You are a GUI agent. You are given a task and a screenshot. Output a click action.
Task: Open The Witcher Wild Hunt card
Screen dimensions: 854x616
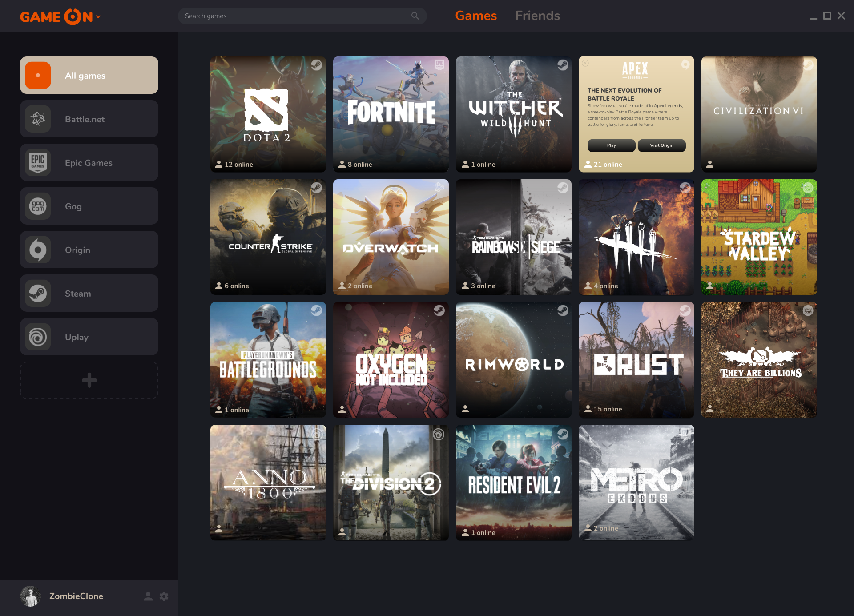[x=514, y=114]
